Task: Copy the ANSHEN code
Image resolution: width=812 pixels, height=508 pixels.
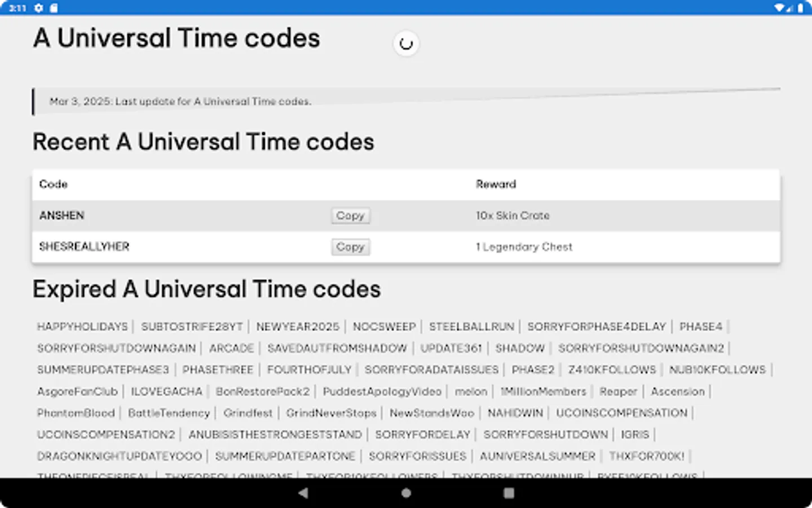Action: [x=350, y=216]
